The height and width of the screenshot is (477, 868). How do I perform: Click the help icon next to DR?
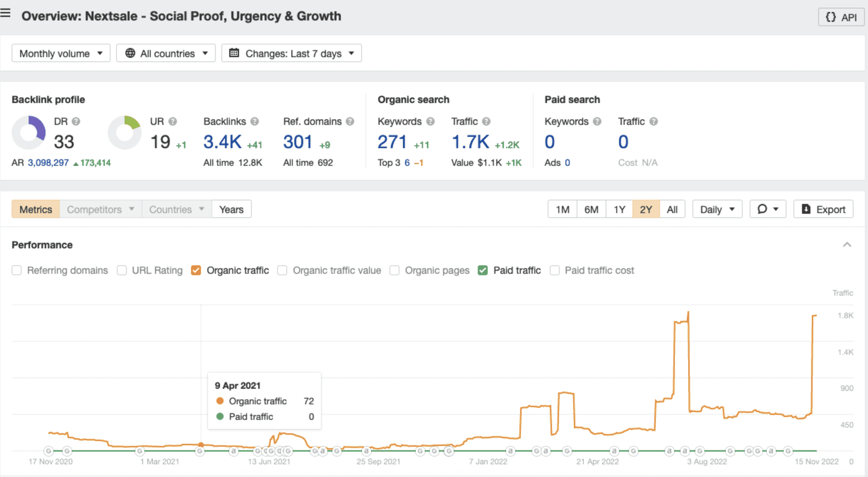coord(76,121)
